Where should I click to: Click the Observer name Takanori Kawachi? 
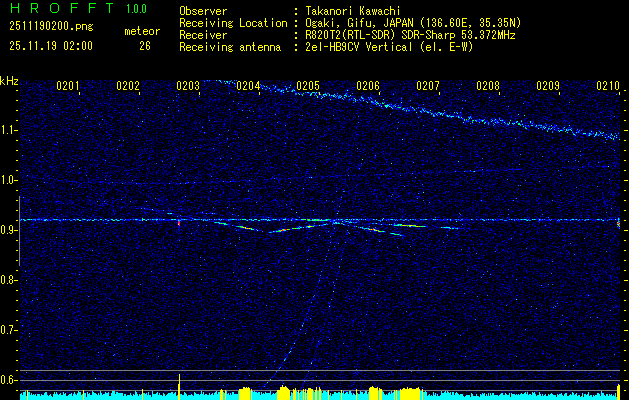(x=351, y=11)
